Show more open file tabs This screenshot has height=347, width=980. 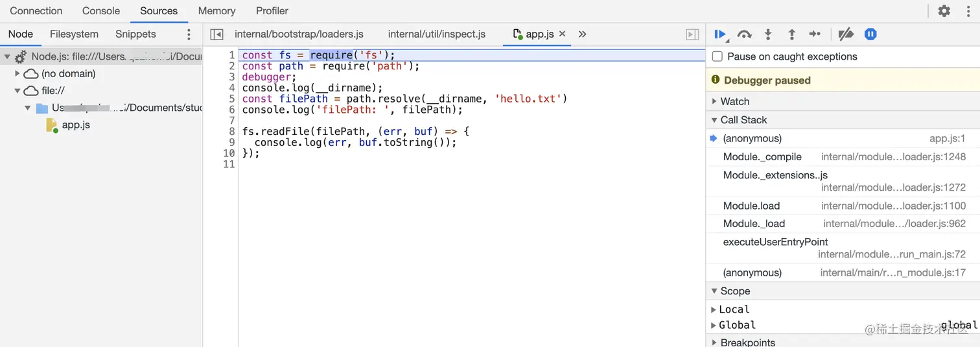[x=582, y=34]
